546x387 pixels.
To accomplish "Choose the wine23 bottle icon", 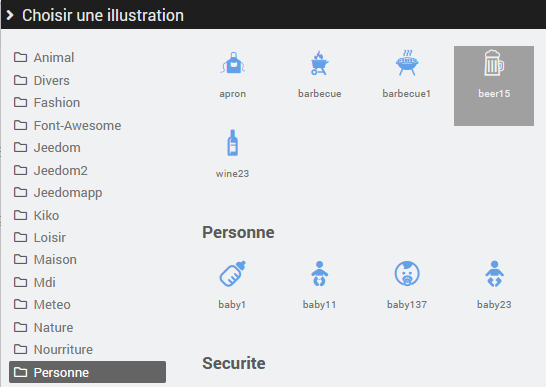I will 233,143.
